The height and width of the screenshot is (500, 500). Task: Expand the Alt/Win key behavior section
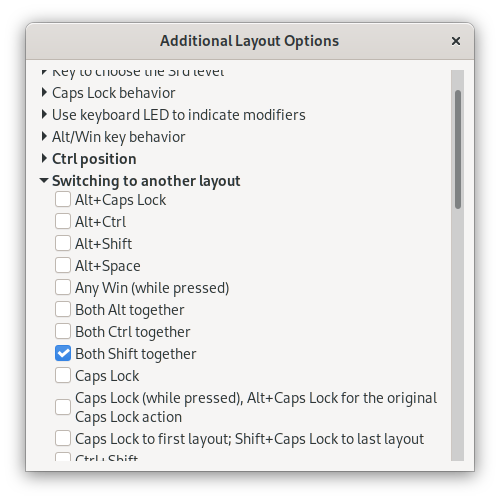tap(44, 137)
